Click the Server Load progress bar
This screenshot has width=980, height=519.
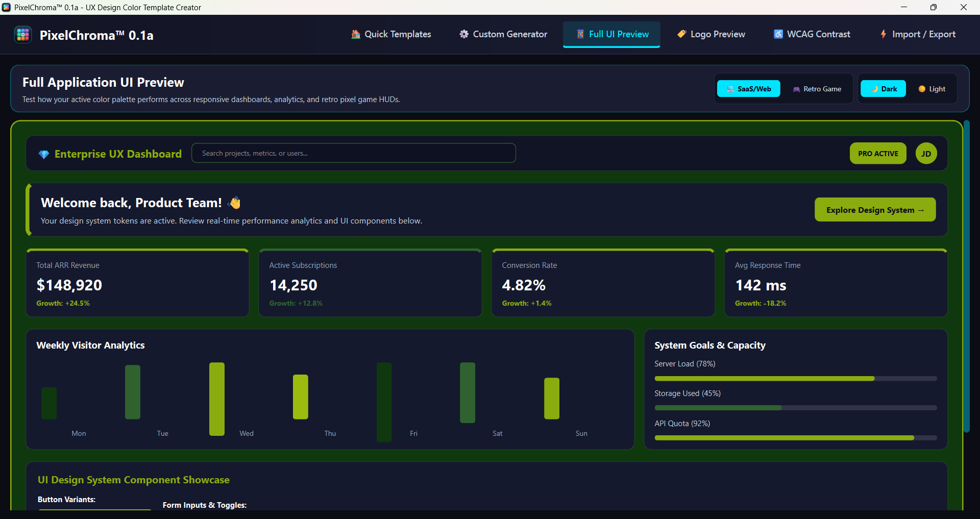[796, 379]
